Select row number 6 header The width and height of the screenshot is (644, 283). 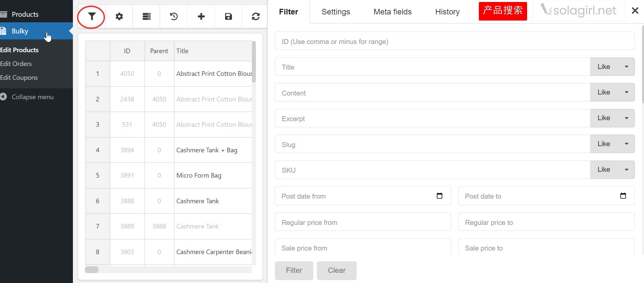pos(98,201)
